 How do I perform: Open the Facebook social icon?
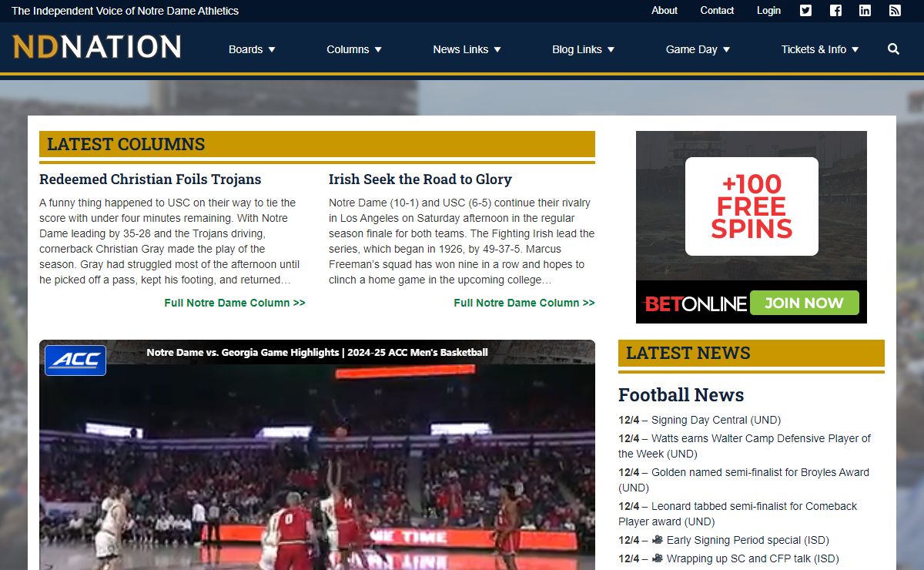tap(835, 11)
